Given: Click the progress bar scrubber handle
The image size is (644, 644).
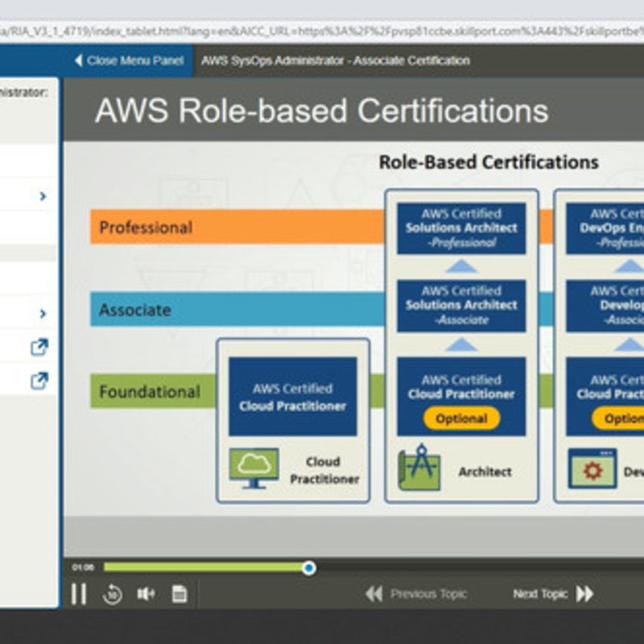Looking at the screenshot, I should pos(309,568).
